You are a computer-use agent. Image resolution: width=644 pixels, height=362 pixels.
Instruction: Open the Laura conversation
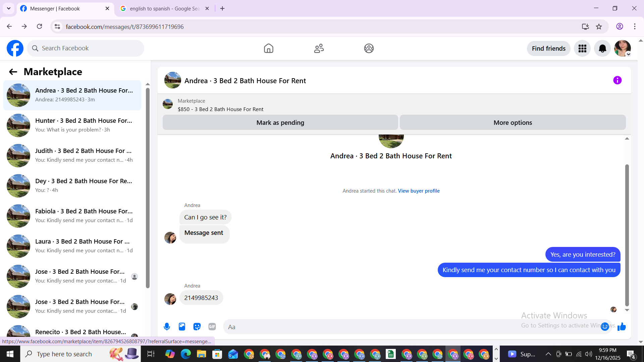(x=72, y=246)
